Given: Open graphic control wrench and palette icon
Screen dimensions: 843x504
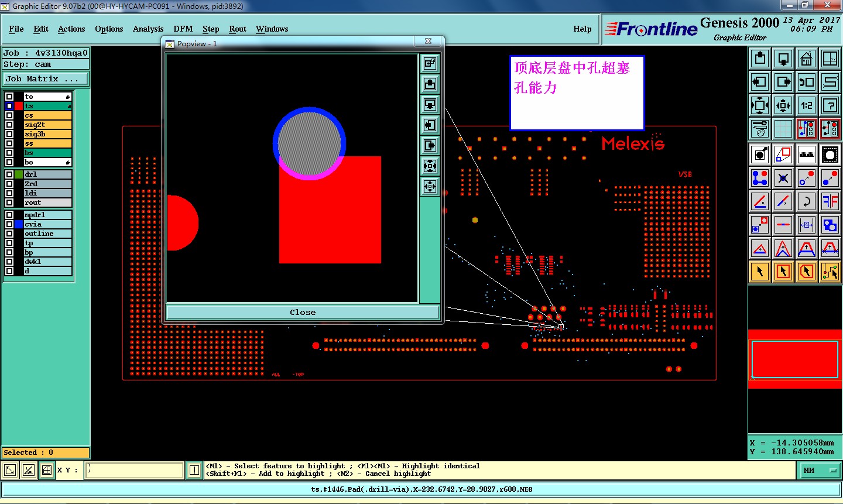Looking at the screenshot, I should click(x=760, y=129).
